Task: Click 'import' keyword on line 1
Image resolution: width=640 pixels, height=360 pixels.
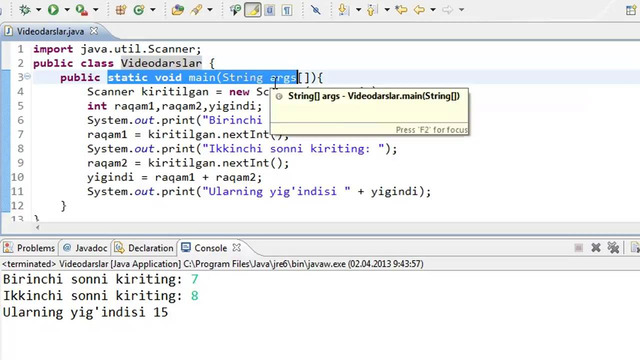Action: (53, 49)
